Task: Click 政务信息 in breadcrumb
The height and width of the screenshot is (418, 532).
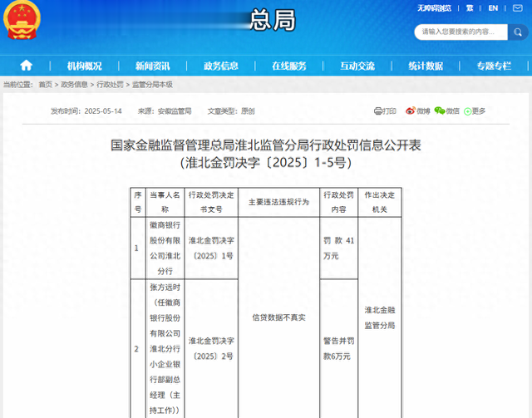Action: tap(74, 85)
